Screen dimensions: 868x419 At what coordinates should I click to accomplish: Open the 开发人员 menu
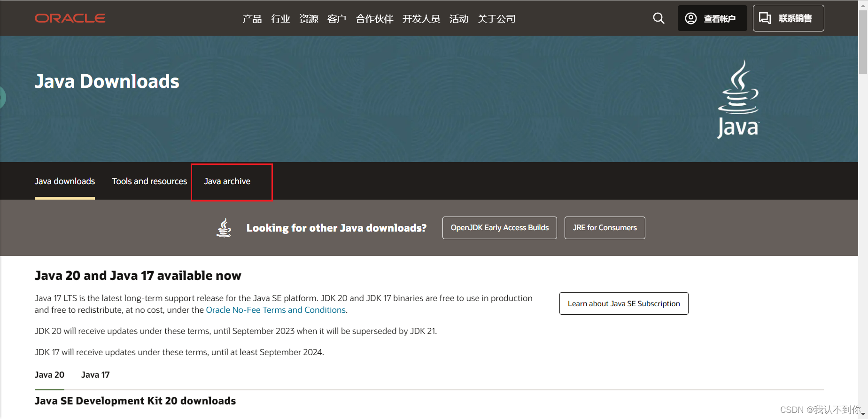pos(421,19)
